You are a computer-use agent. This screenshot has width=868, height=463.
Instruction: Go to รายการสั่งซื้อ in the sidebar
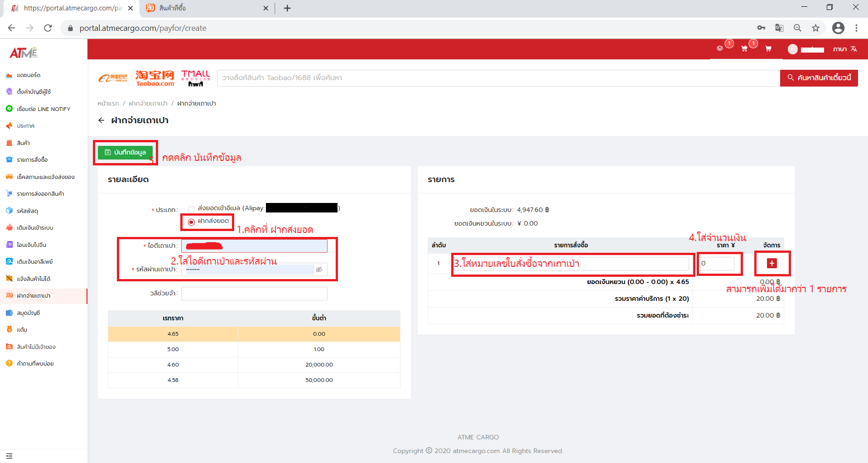32,160
